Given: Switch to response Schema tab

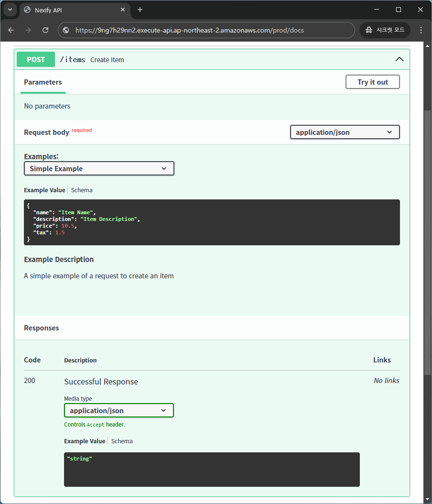Looking at the screenshot, I should (122, 441).
